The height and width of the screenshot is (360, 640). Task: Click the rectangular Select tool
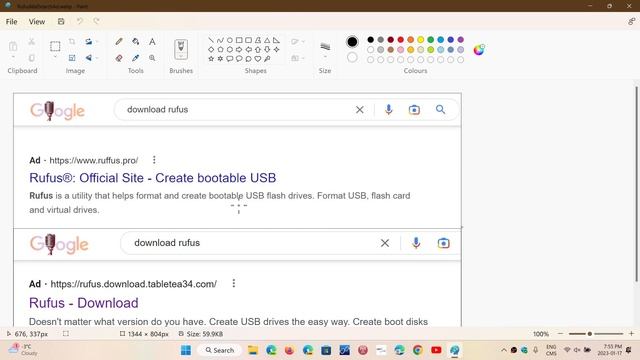(x=55, y=46)
